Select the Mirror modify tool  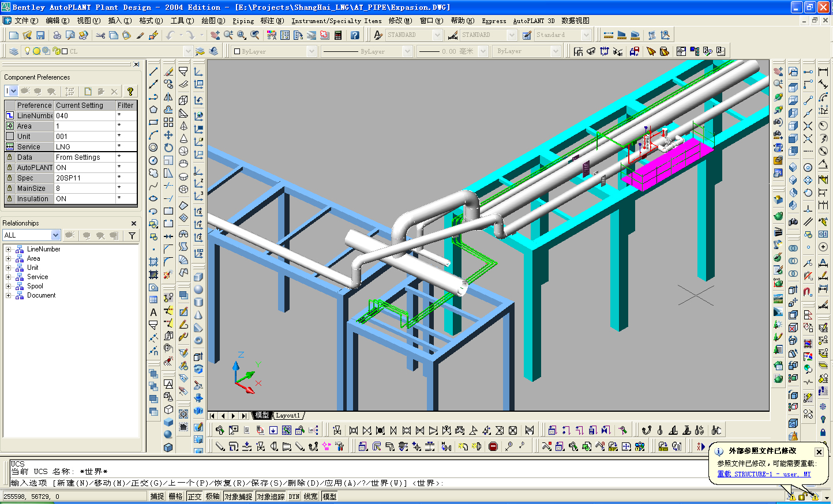pyautogui.click(x=168, y=97)
